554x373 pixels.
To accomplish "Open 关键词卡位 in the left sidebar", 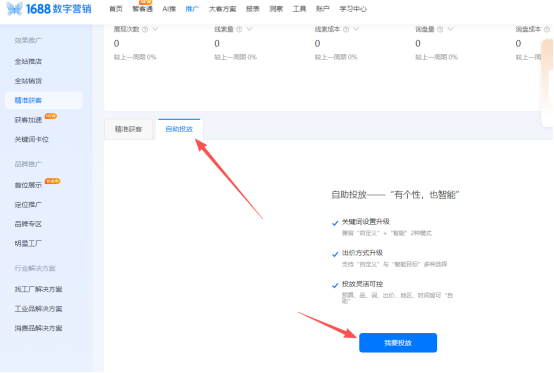I will point(31,140).
